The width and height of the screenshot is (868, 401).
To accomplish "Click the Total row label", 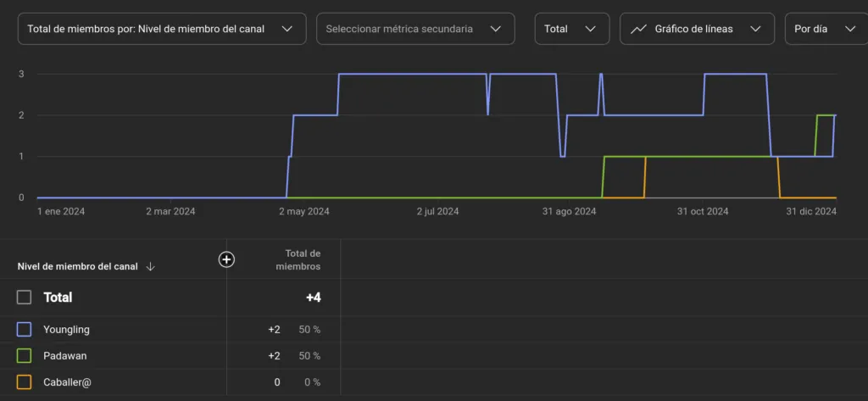I will coord(58,298).
